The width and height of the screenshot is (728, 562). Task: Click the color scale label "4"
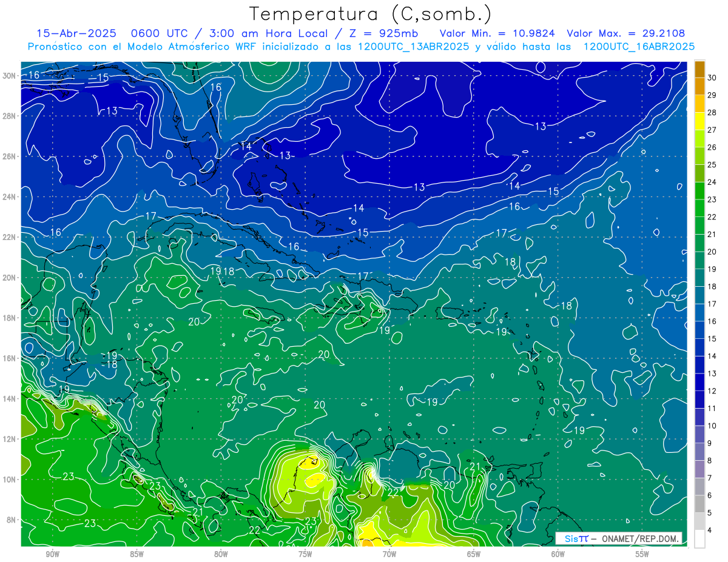pos(710,530)
